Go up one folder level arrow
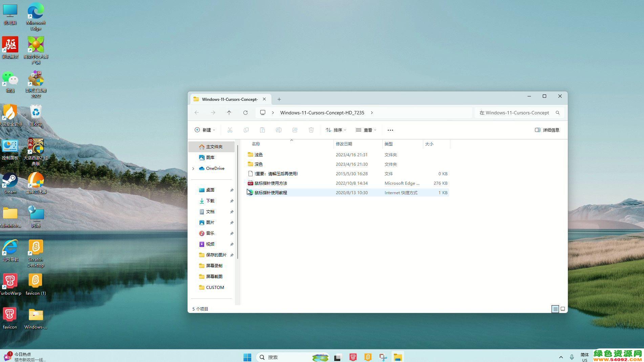 pos(229,113)
